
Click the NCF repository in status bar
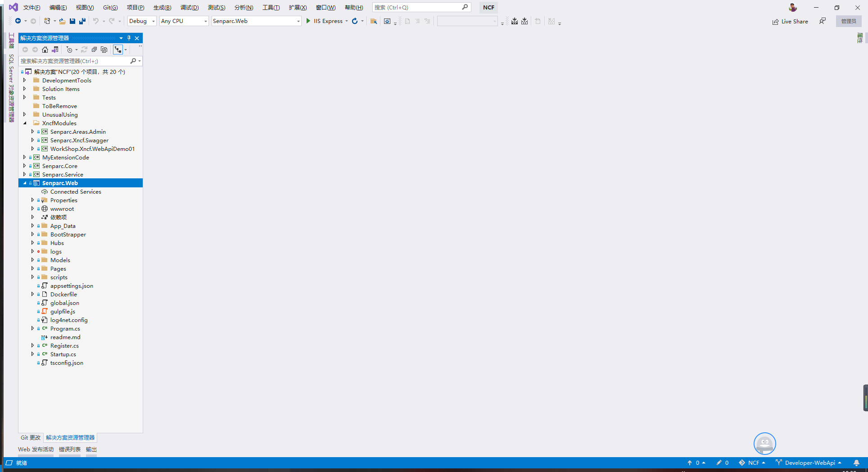click(752, 463)
